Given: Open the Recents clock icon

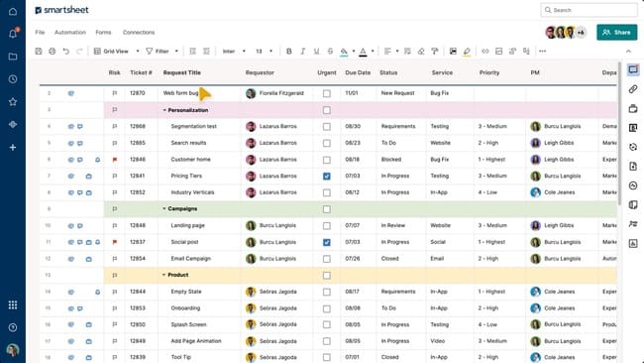Looking at the screenshot, I should tap(13, 79).
